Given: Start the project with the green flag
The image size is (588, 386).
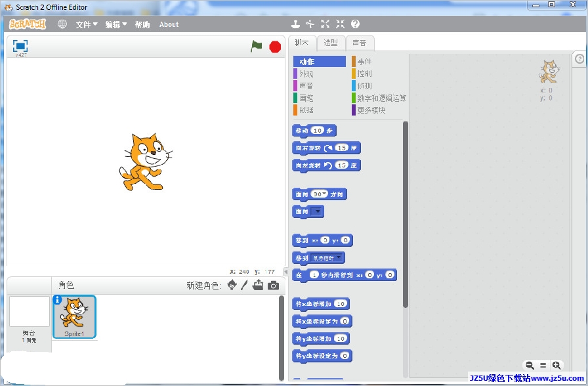Looking at the screenshot, I should point(257,47).
